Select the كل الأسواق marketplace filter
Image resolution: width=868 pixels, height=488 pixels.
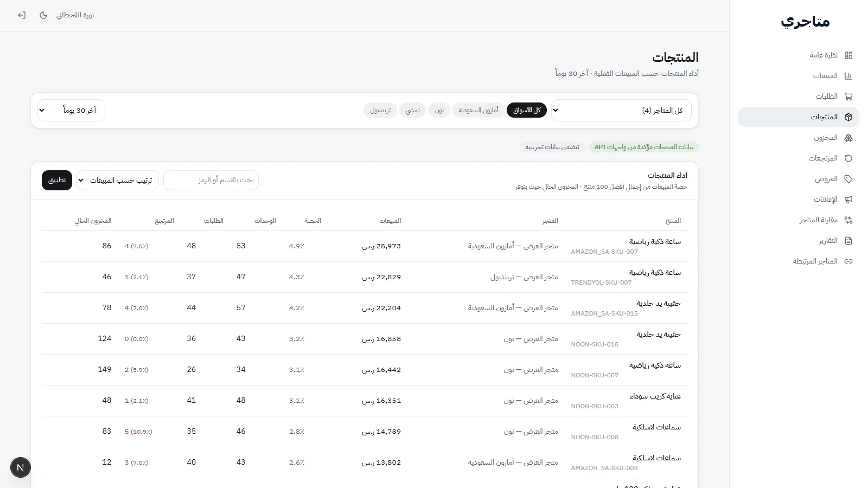(527, 110)
